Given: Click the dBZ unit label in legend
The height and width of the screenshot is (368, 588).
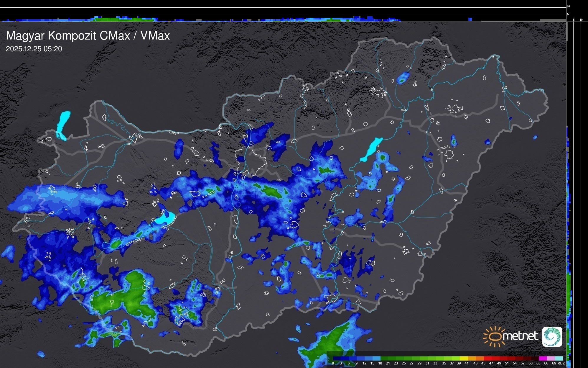Looking at the screenshot, I should coord(561,363).
